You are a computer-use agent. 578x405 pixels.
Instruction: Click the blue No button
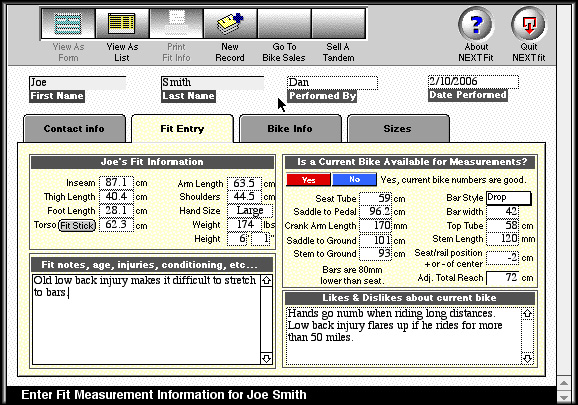[354, 179]
